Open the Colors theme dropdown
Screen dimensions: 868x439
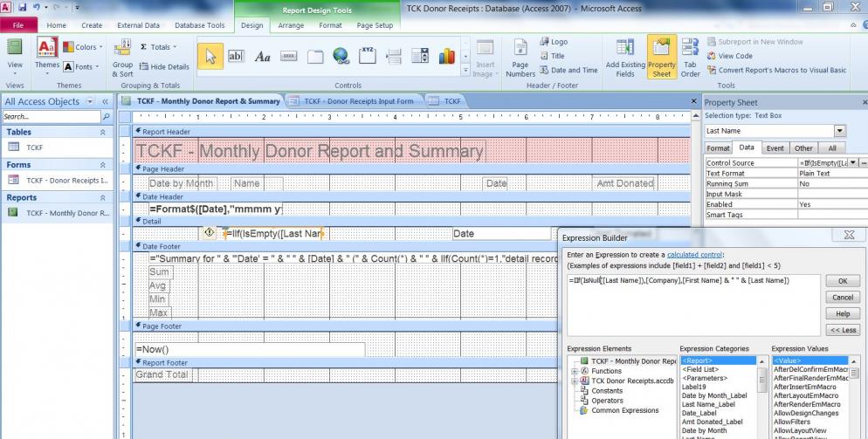point(83,47)
